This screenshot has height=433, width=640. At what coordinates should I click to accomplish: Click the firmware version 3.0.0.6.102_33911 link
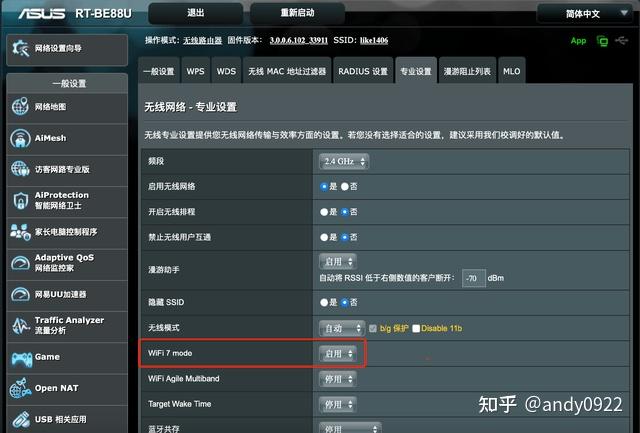point(299,40)
